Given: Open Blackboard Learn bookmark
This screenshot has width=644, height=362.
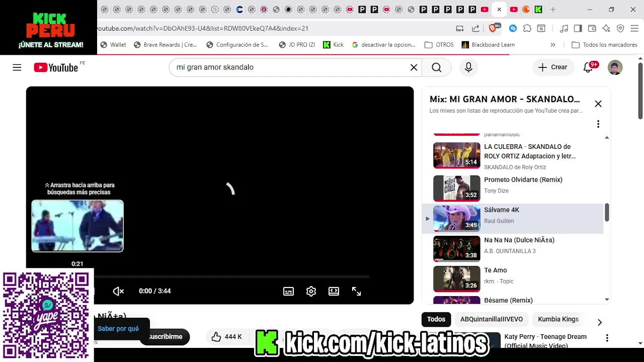Looking at the screenshot, I should [488, 45].
